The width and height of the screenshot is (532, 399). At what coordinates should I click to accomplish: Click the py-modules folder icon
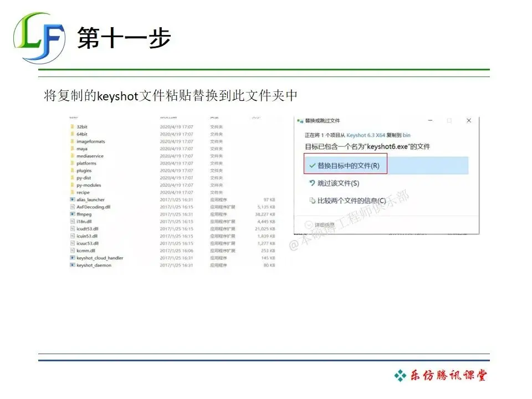(72, 185)
